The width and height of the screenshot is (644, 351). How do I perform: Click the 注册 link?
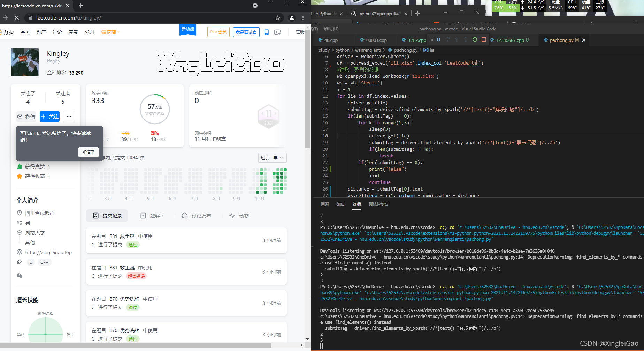point(300,32)
